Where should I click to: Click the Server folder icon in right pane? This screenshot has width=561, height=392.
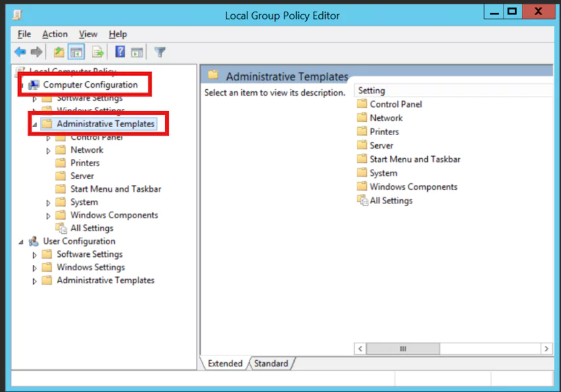click(362, 145)
